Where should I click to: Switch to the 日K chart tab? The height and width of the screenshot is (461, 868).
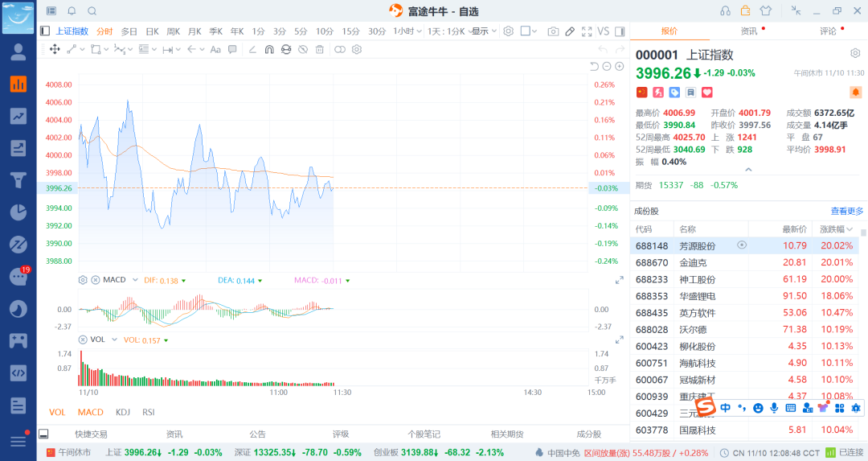coord(152,31)
